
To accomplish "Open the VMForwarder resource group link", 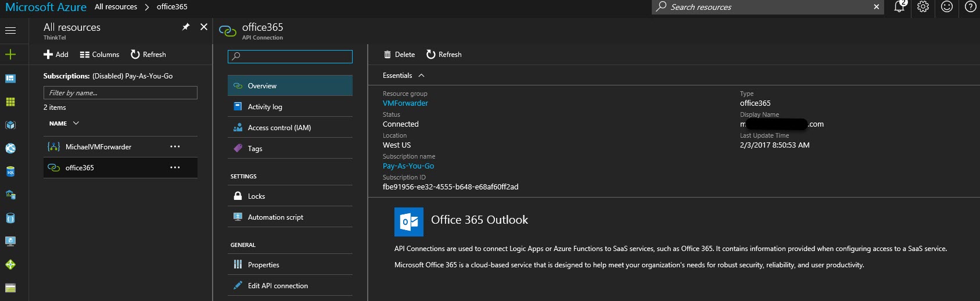I will click(x=405, y=103).
